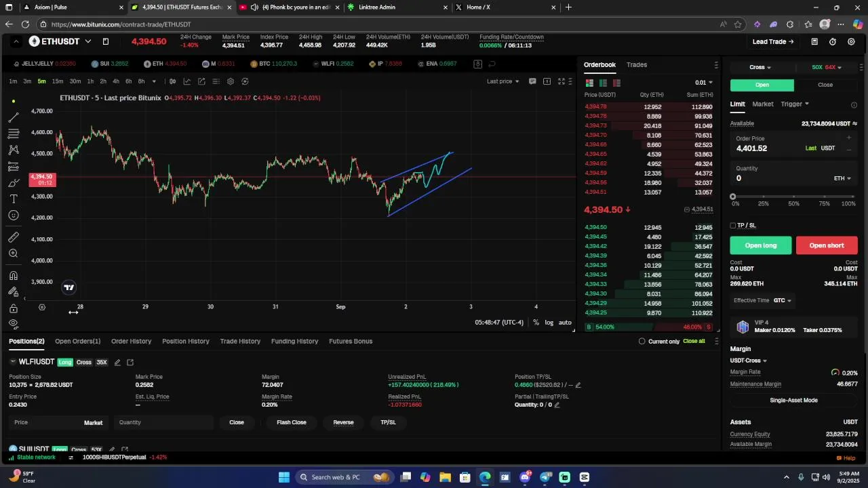
Task: Select the 15m timeframe
Action: (x=58, y=81)
